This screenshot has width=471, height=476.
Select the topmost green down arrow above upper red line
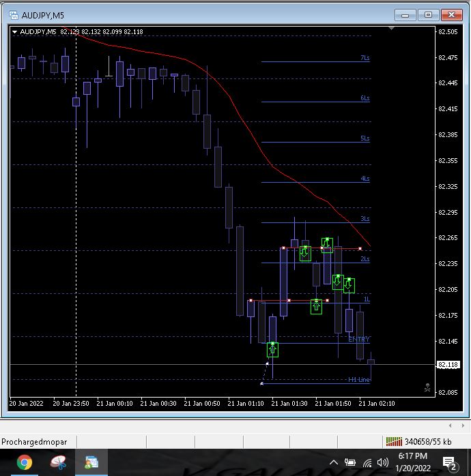tap(327, 245)
